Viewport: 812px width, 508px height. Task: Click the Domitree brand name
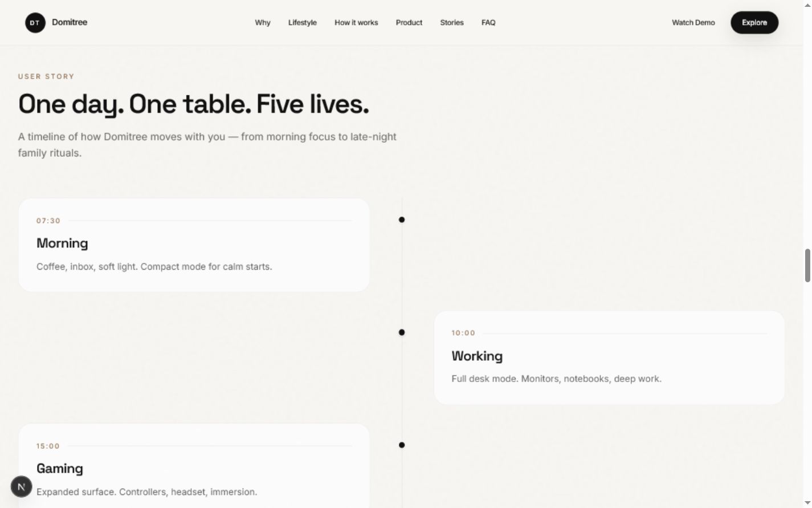click(x=70, y=22)
